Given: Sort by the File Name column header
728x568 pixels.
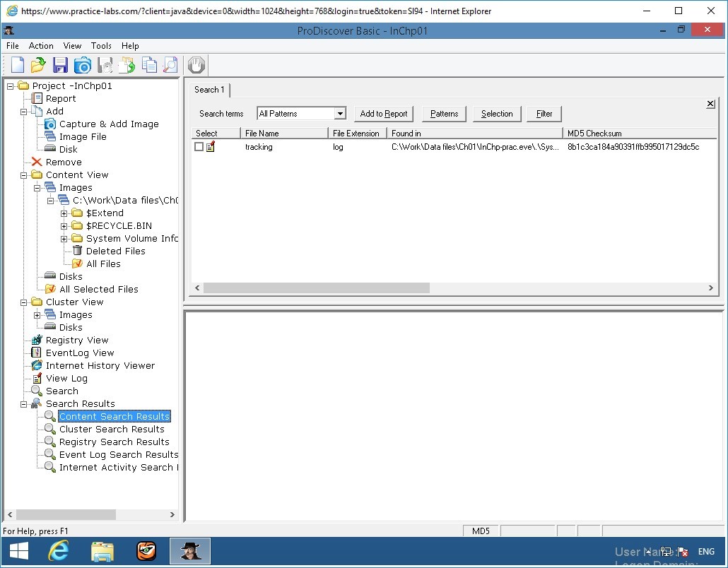Looking at the screenshot, I should click(284, 134).
